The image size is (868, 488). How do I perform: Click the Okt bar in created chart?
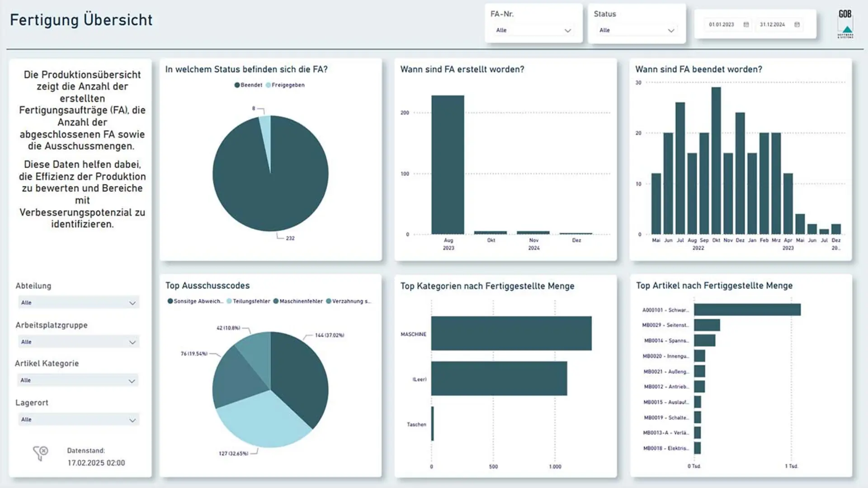(x=491, y=233)
